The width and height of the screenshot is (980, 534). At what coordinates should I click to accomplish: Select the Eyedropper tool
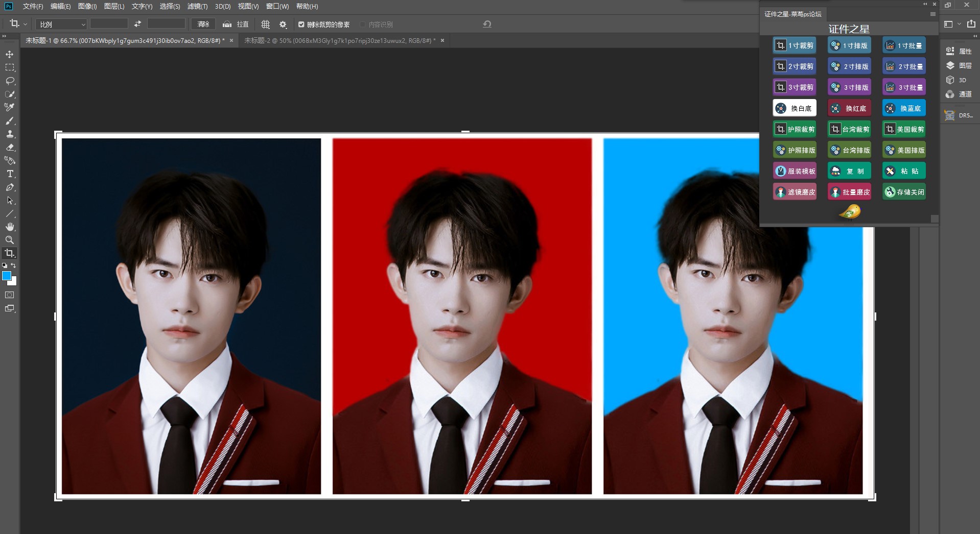click(9, 107)
